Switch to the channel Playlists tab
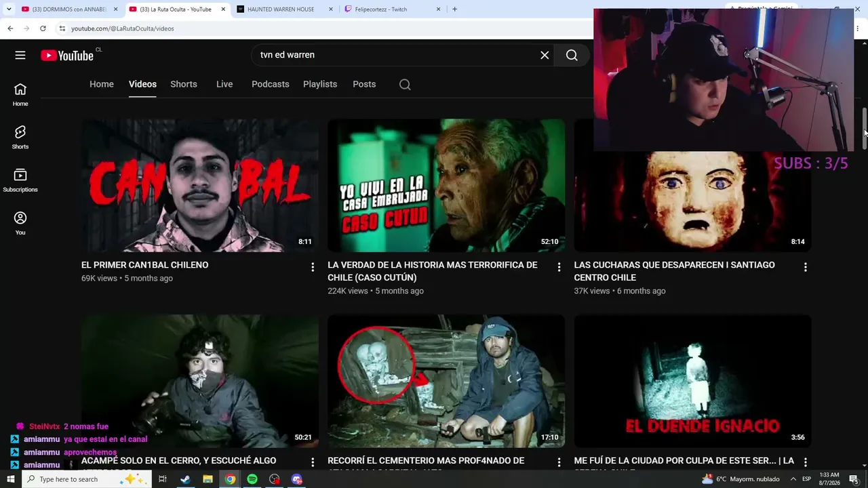This screenshot has height=488, width=868. click(320, 84)
